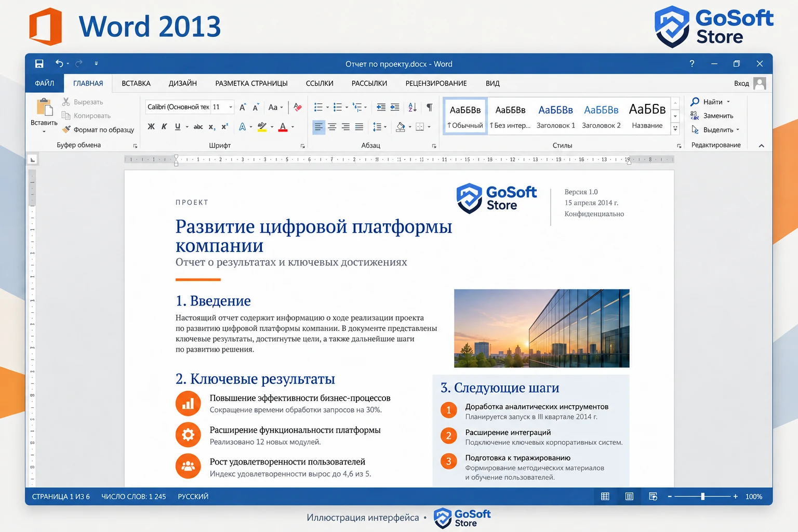
Task: Center-align the paragraph text
Action: 332,127
